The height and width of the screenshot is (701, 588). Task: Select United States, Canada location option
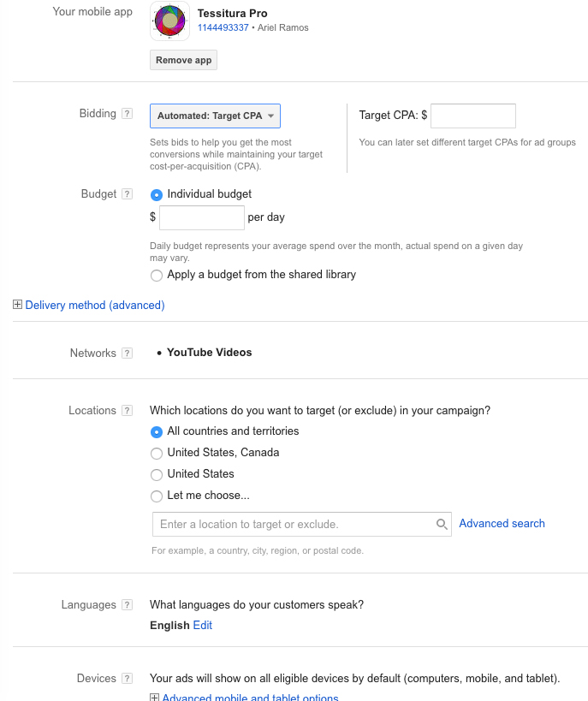[156, 453]
